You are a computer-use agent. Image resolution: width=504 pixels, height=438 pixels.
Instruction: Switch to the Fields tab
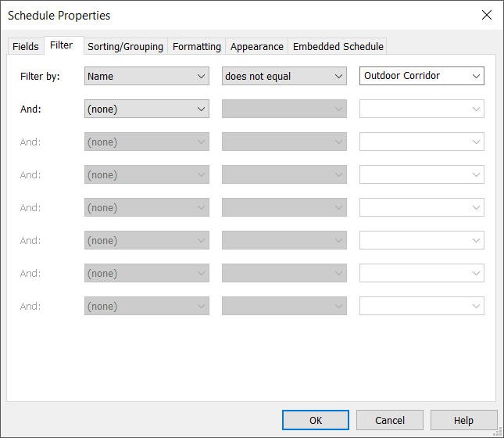click(26, 47)
